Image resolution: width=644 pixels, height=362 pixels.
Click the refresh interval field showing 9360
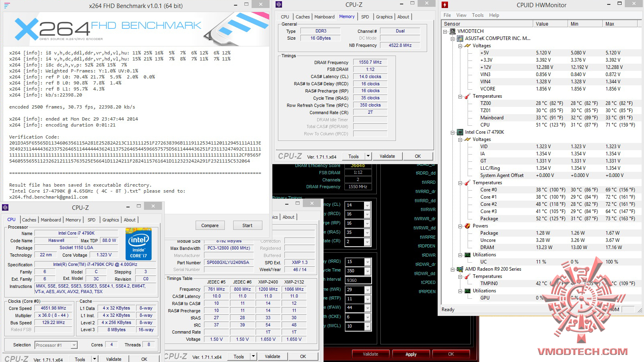click(358, 280)
